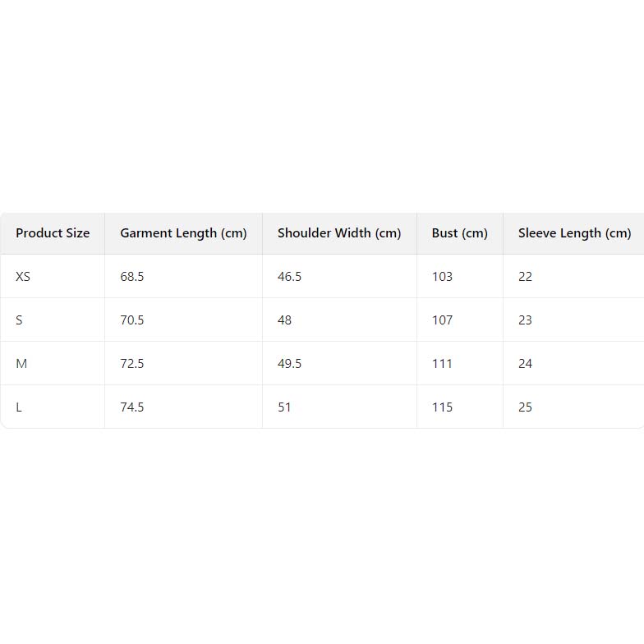Screen dimensions: 644x644
Task: Click garment length value 68.5
Action: (x=132, y=277)
